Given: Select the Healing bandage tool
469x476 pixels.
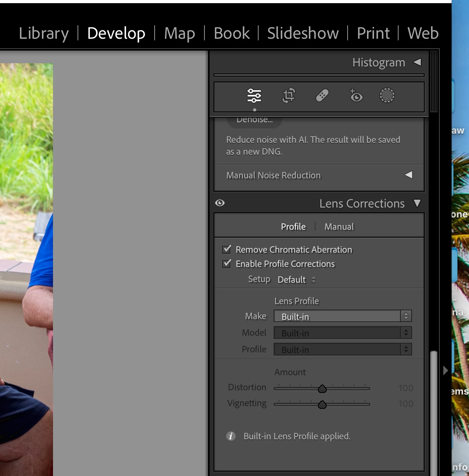Looking at the screenshot, I should click(x=322, y=96).
